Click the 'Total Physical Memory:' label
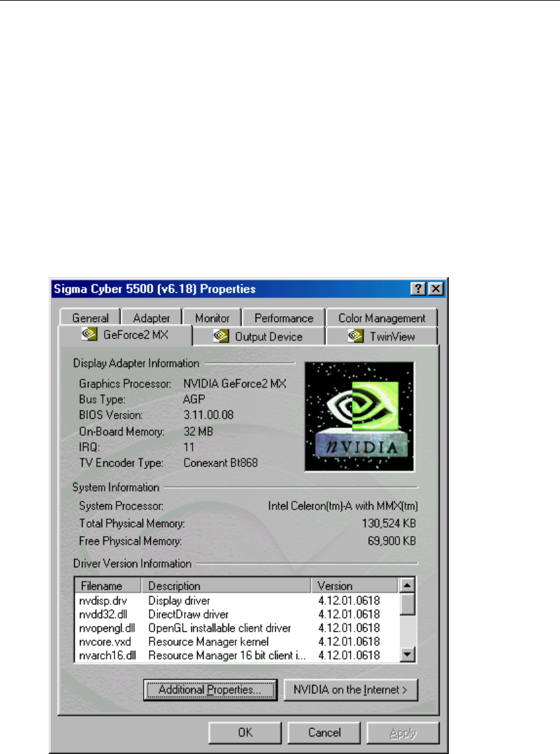Screen dimensions: 560x754 [132, 523]
